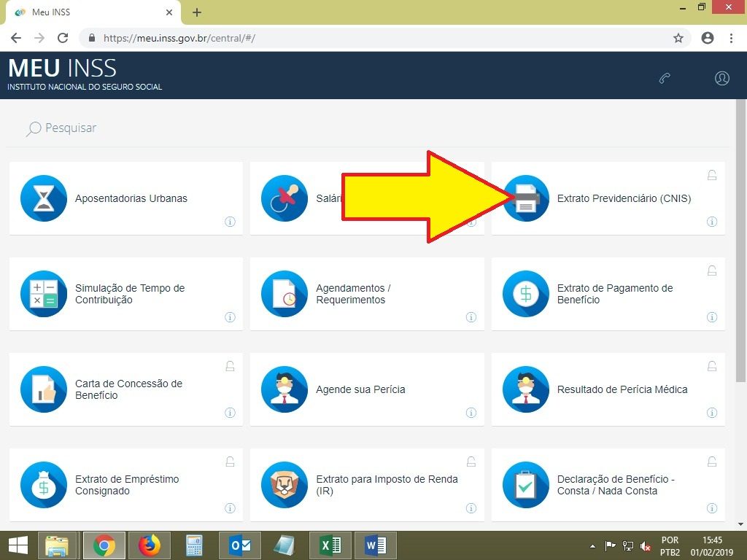Open Aposentadorias Urbanas service link
The width and height of the screenshot is (747, 560).
click(131, 198)
